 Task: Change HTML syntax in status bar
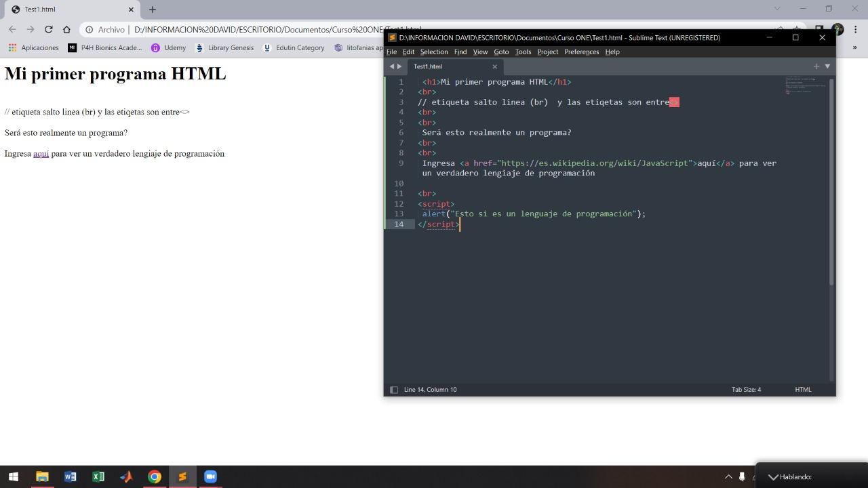(x=803, y=390)
